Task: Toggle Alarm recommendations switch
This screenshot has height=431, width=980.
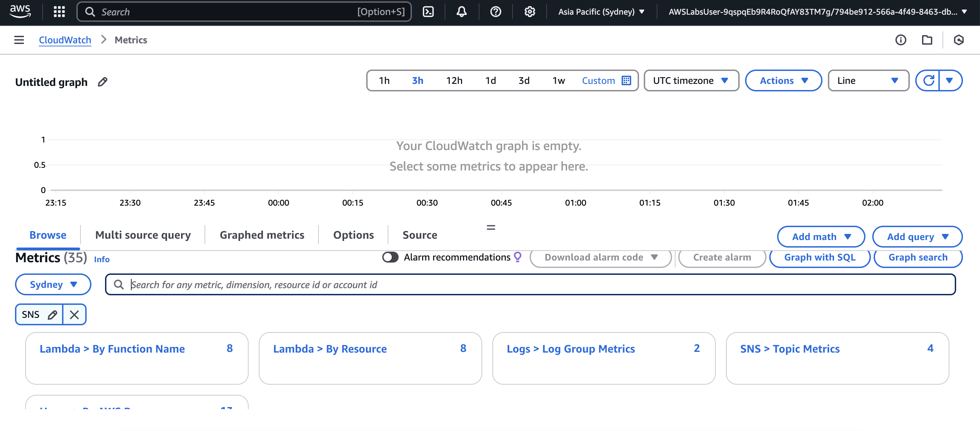Action: [390, 257]
